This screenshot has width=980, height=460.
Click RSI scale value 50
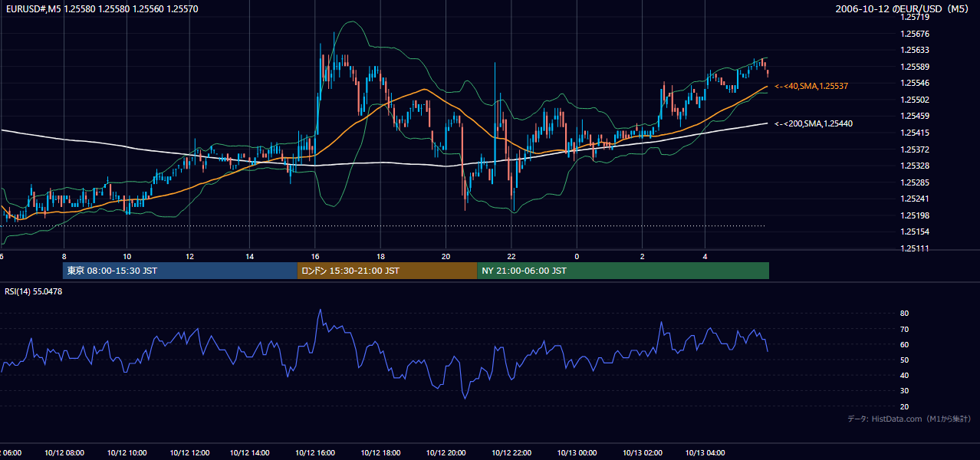tap(904, 360)
